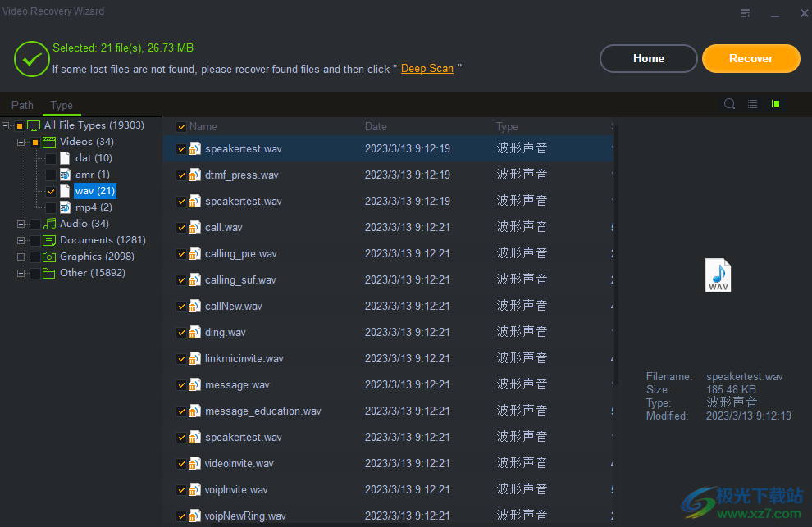Switch to the Path tab
Viewport: 812px width, 527px height.
tap(22, 105)
